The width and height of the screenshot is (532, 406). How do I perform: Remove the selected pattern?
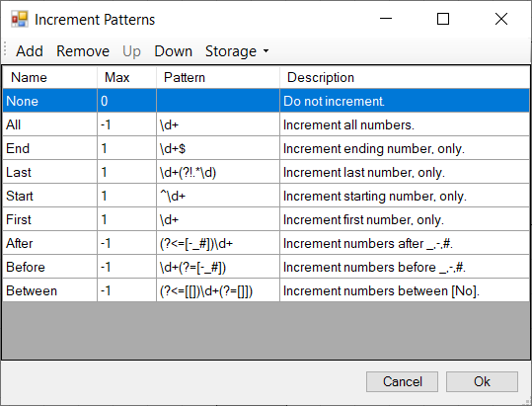(x=83, y=51)
